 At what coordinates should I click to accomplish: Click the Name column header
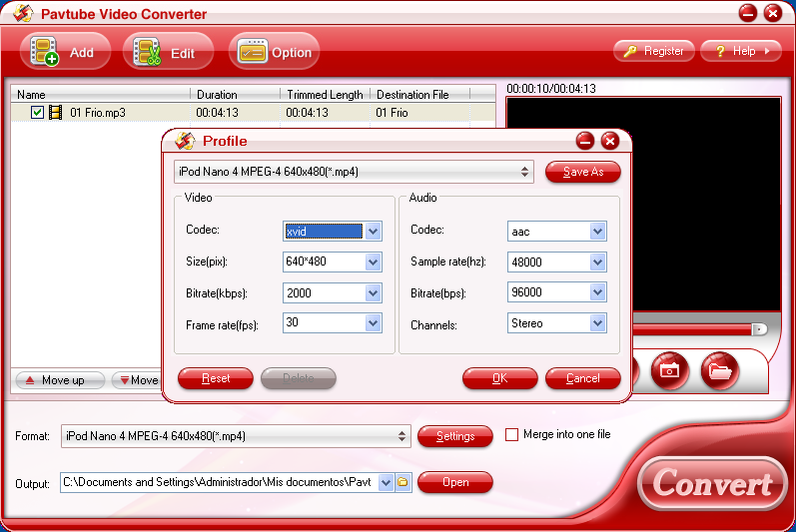point(101,95)
